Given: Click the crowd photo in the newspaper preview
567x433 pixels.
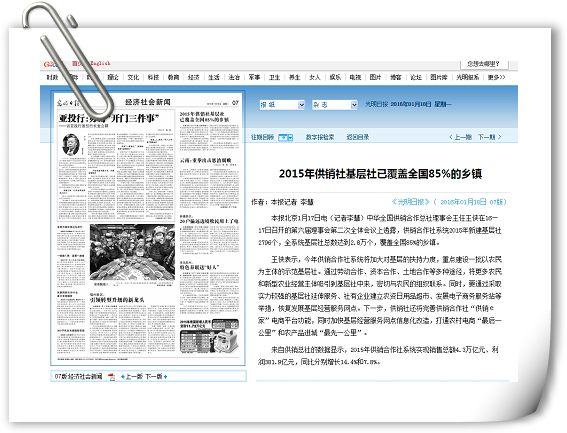Looking at the screenshot, I should (x=132, y=252).
